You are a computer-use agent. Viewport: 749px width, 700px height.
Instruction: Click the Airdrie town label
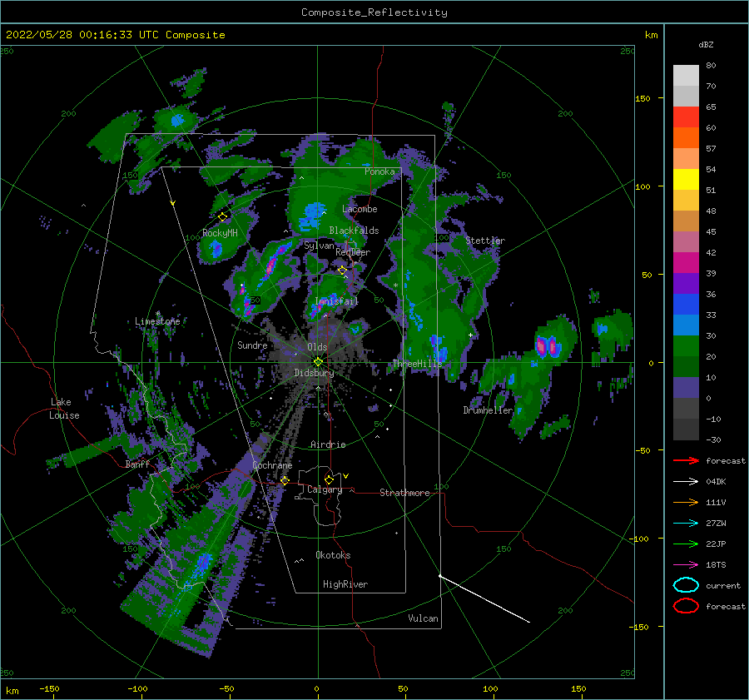coord(328,444)
